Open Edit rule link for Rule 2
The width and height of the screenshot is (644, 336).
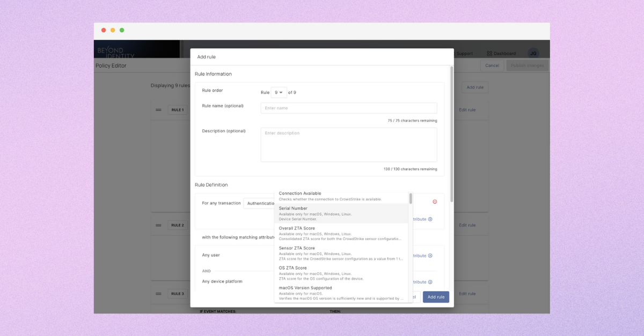tap(467, 225)
